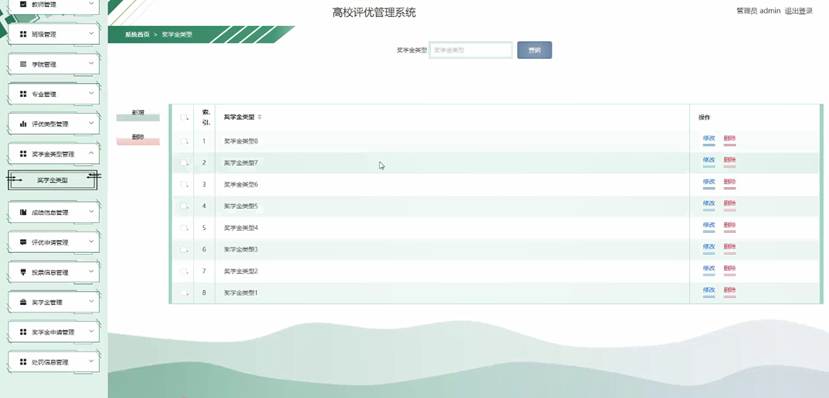This screenshot has height=398, width=829.
Task: Click 修改 for row 奖学金类型1
Action: 708,291
